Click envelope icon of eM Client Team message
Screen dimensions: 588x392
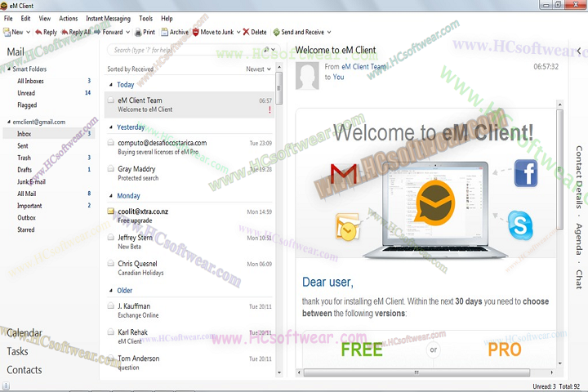[110, 100]
